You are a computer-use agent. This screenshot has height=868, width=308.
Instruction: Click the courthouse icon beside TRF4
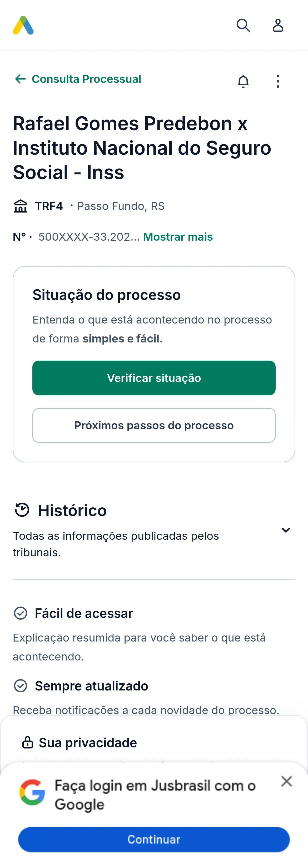point(21,206)
